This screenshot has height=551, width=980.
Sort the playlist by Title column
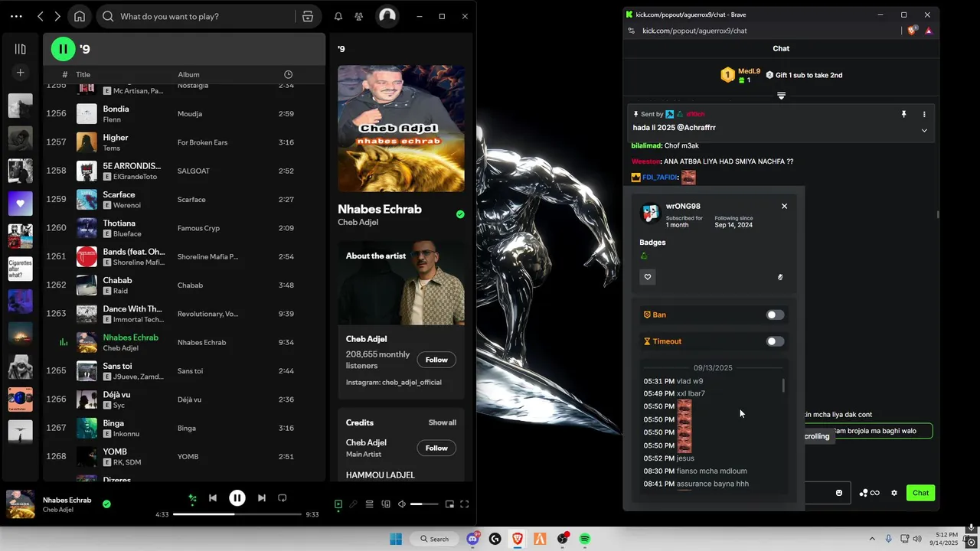(x=83, y=74)
